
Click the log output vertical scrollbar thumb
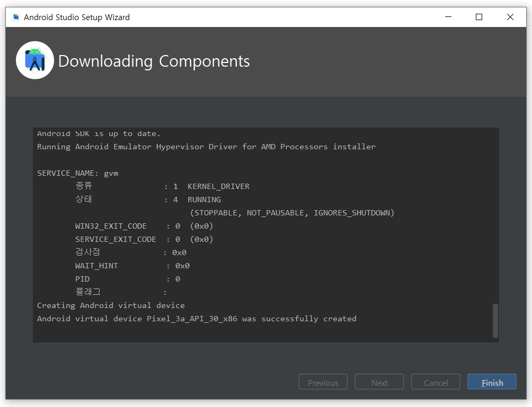(495, 321)
